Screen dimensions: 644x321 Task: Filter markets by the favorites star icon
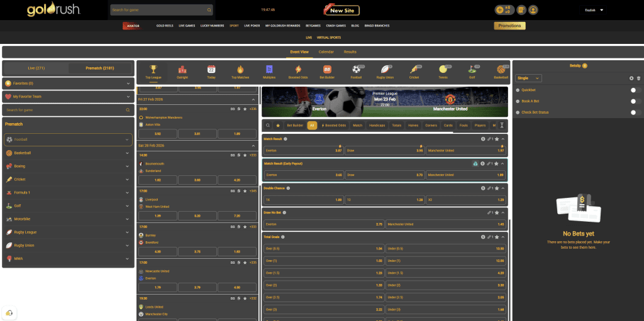[x=278, y=126]
